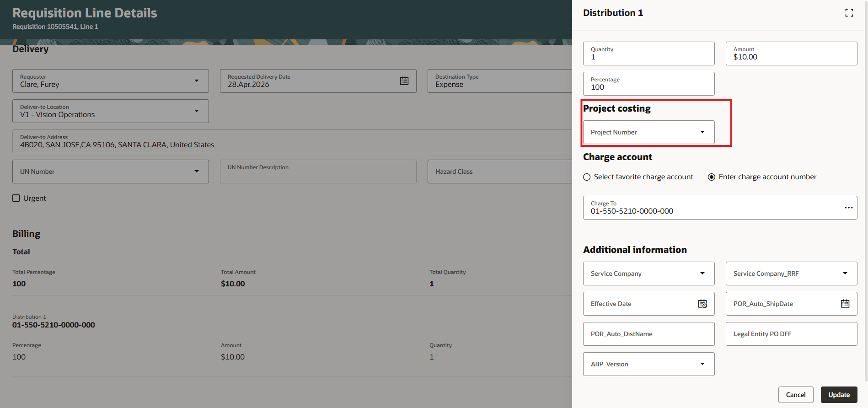Click the Billing section heading
This screenshot has height=408, width=868.
point(26,234)
